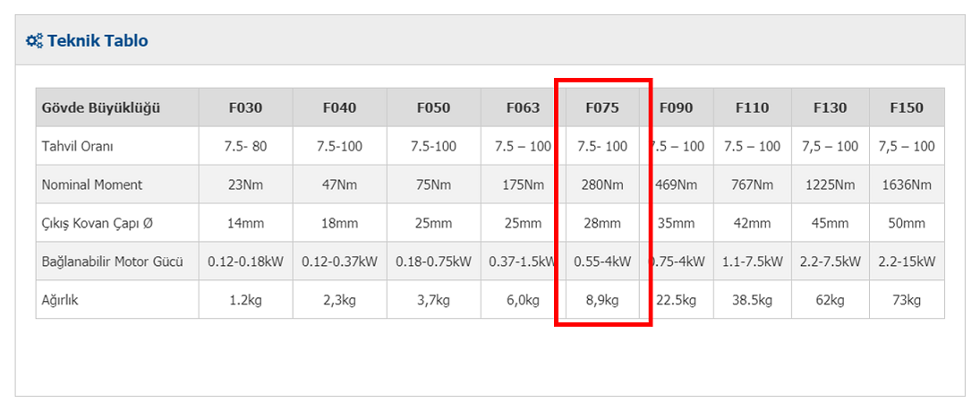This screenshot has width=980, height=411.
Task: Click the Gövde Büyüklüğü header cell
Action: tap(117, 107)
